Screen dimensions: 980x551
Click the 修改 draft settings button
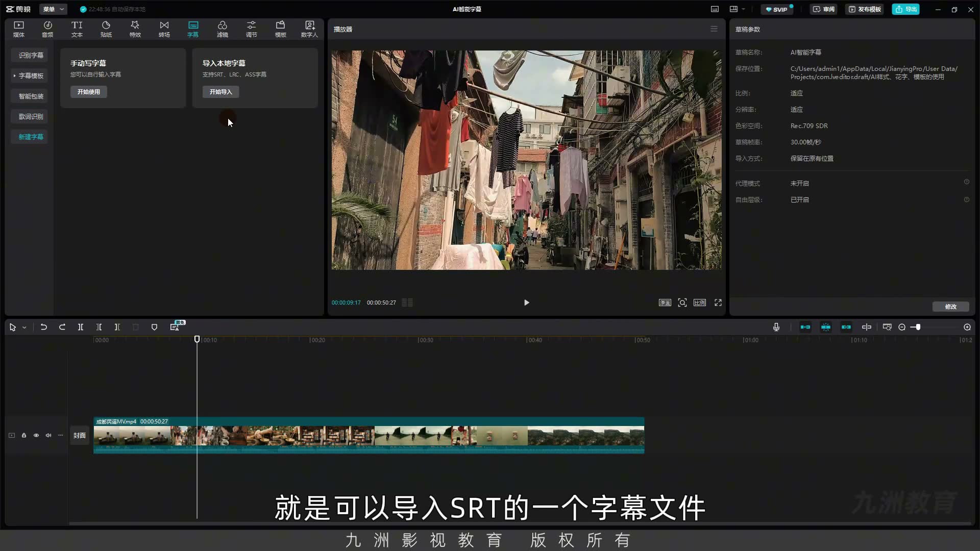click(950, 307)
